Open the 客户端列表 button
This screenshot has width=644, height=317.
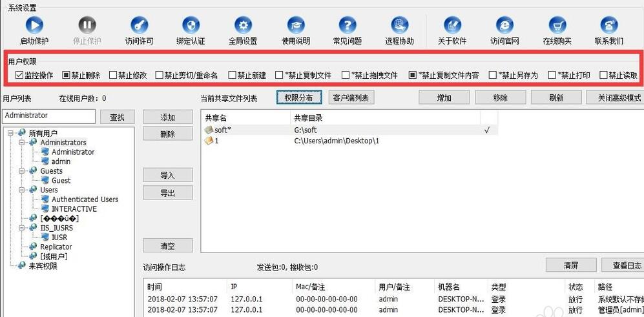point(351,97)
